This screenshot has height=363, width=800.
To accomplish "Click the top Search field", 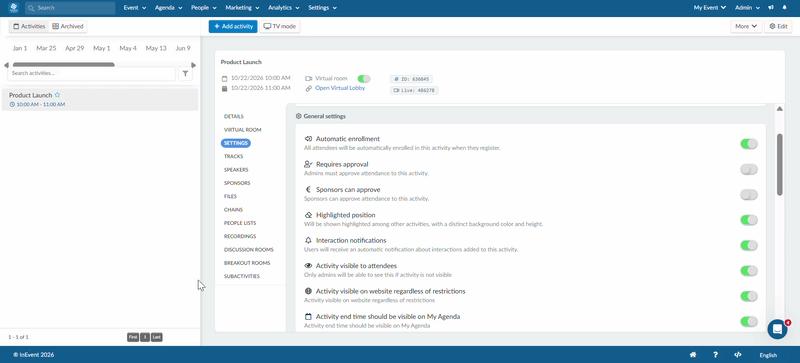I will coord(70,8).
